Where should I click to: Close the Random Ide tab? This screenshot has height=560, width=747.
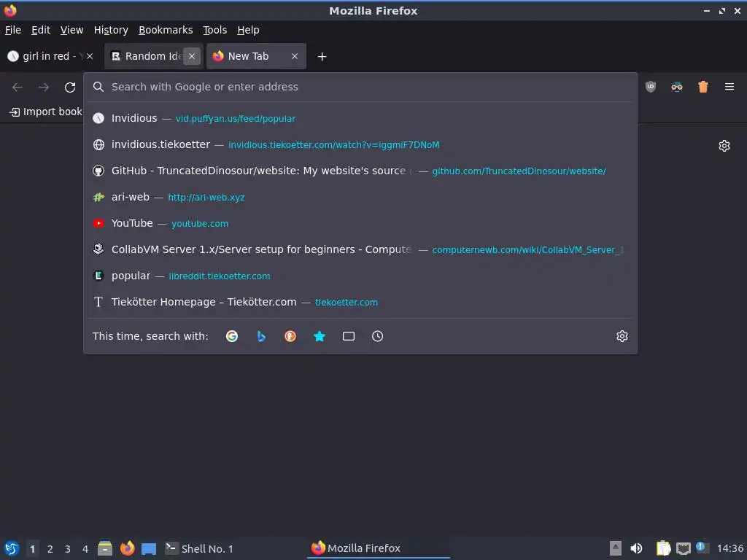192,56
